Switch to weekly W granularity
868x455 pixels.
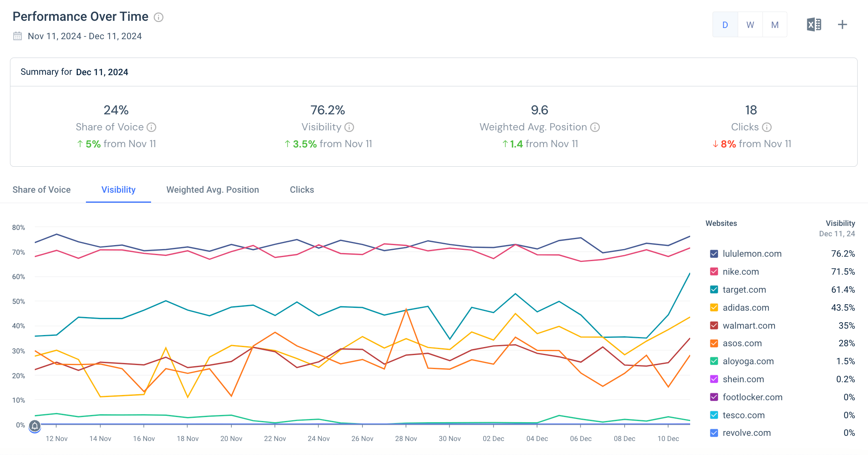[x=750, y=25]
